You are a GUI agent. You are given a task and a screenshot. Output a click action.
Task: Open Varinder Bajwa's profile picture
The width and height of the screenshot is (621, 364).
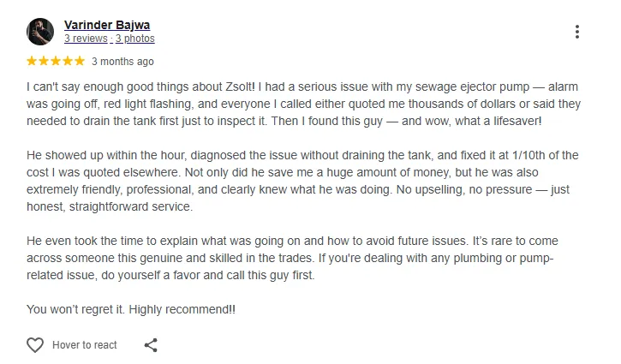click(40, 32)
